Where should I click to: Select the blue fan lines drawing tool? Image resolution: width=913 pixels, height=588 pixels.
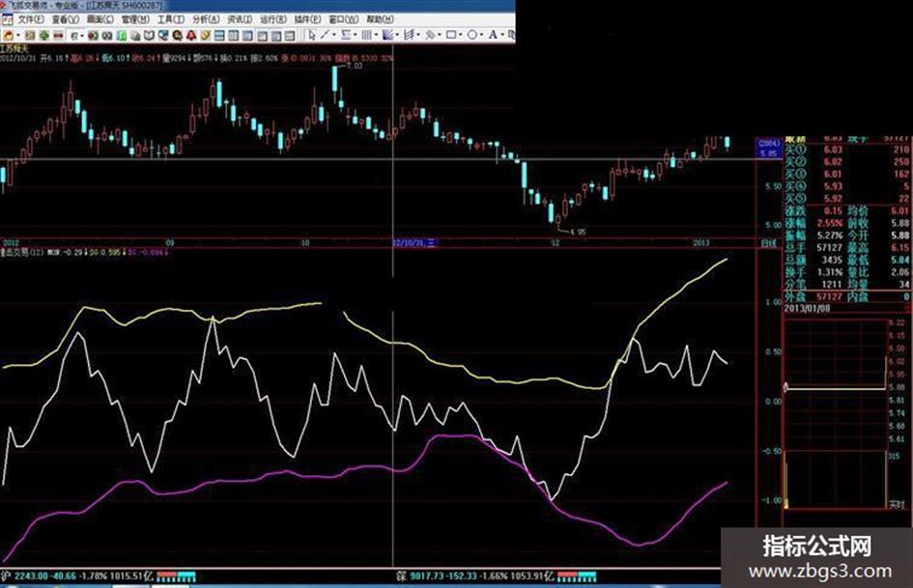click(387, 36)
